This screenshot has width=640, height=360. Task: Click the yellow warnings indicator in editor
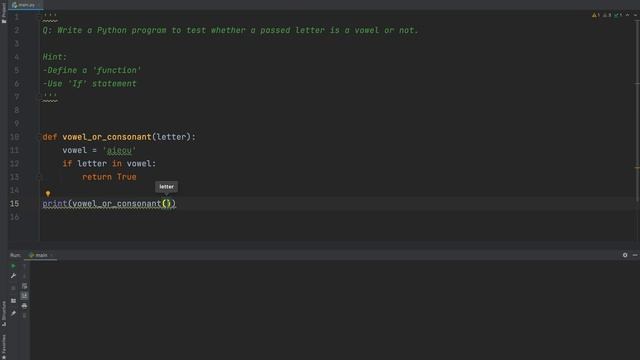click(x=596, y=15)
